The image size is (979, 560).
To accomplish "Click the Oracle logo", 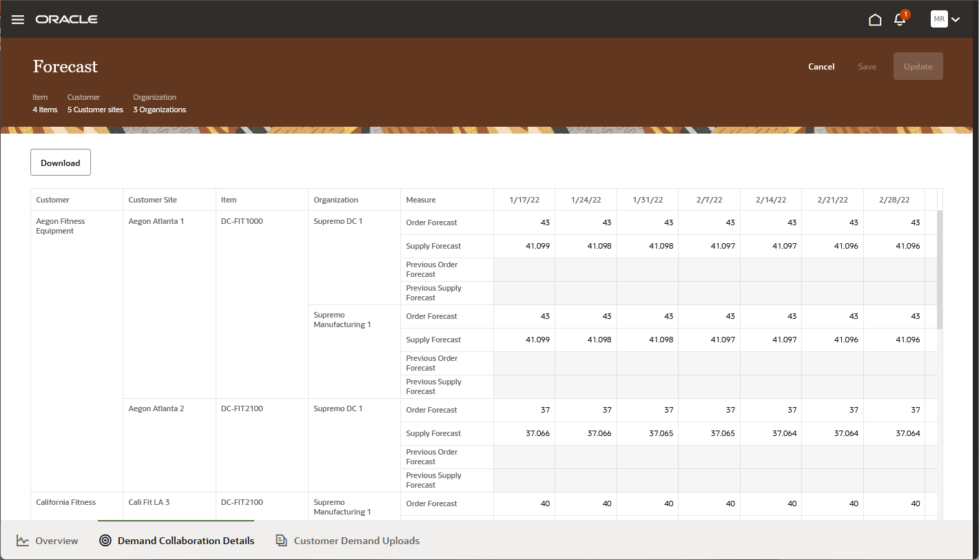I will tap(67, 19).
